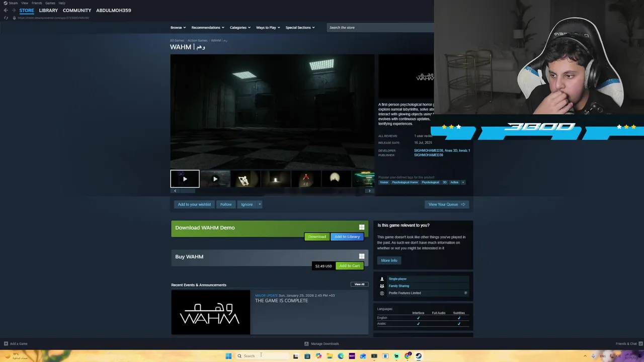This screenshot has width=644, height=362.
Task: Click the Ignore button
Action: coord(247,204)
